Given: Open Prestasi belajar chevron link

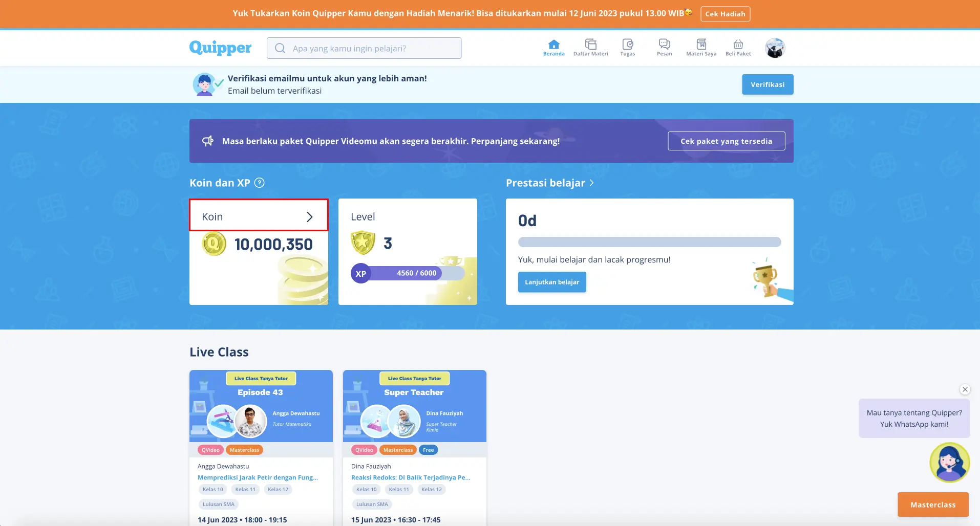Looking at the screenshot, I should (592, 183).
